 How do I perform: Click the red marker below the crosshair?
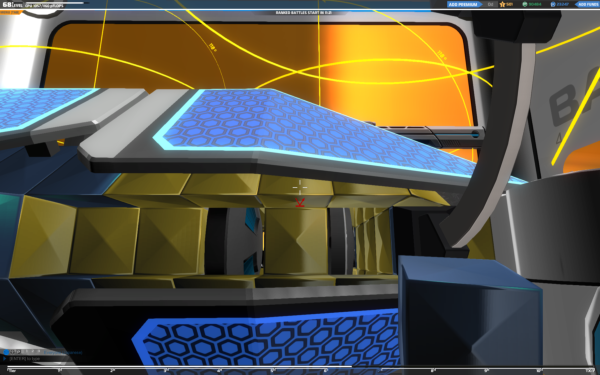click(300, 202)
